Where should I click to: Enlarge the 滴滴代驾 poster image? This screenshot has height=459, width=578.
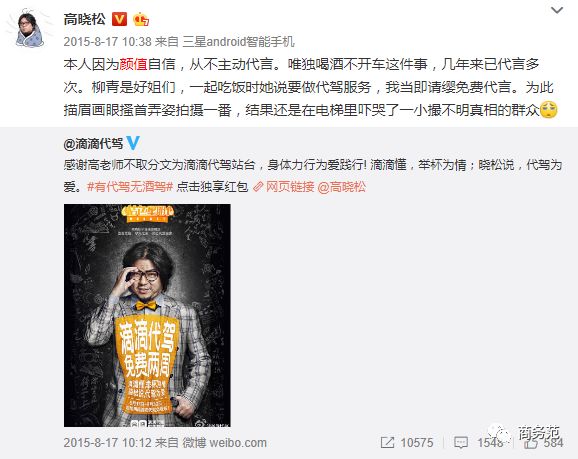coord(147,315)
